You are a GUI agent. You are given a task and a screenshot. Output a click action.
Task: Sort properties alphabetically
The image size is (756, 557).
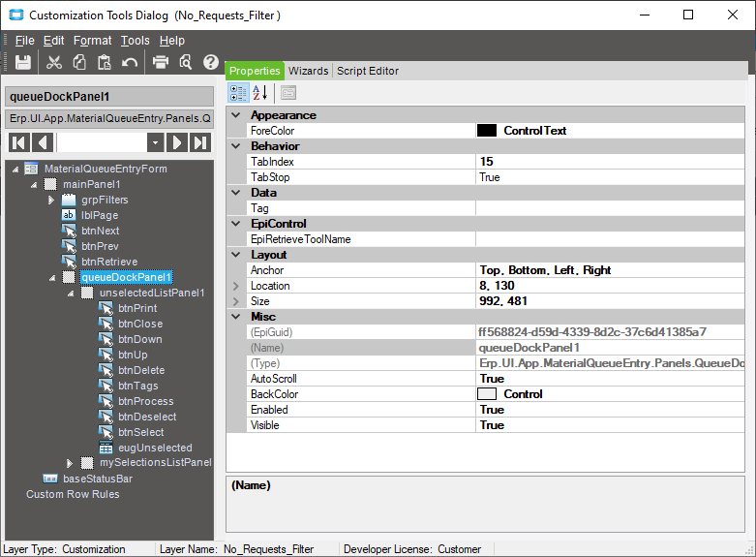pyautogui.click(x=260, y=93)
